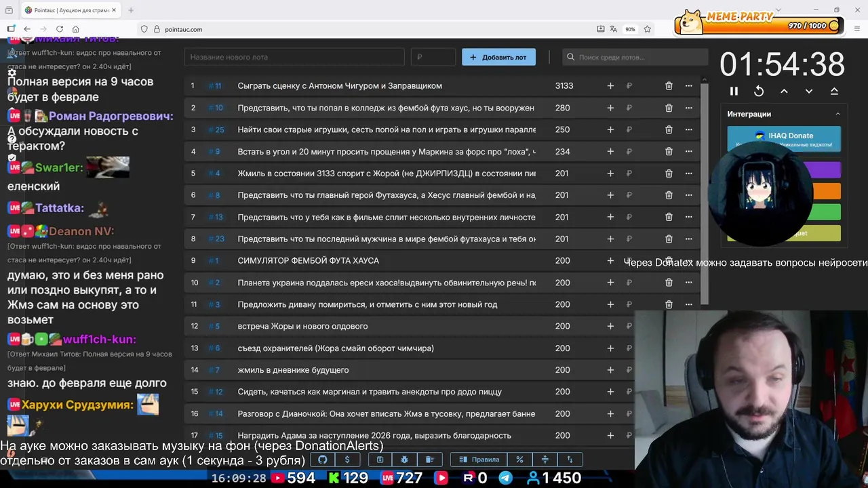Go back in the browser

click(x=27, y=29)
